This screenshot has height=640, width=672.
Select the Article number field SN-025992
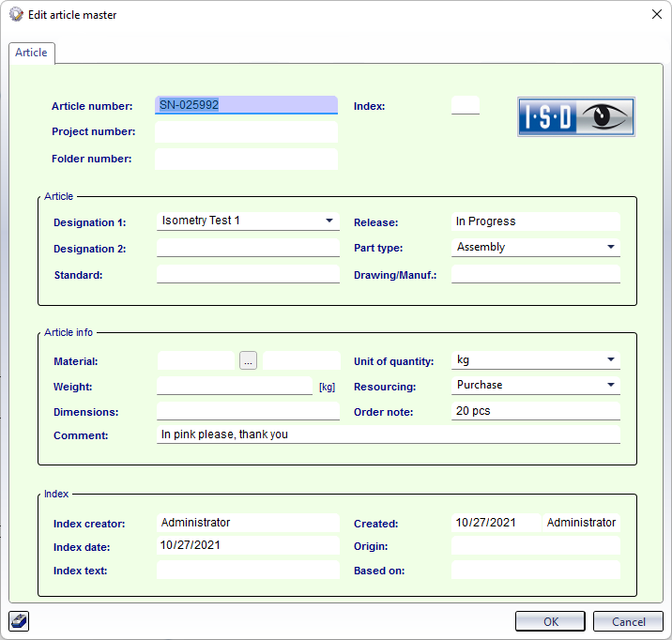click(246, 105)
